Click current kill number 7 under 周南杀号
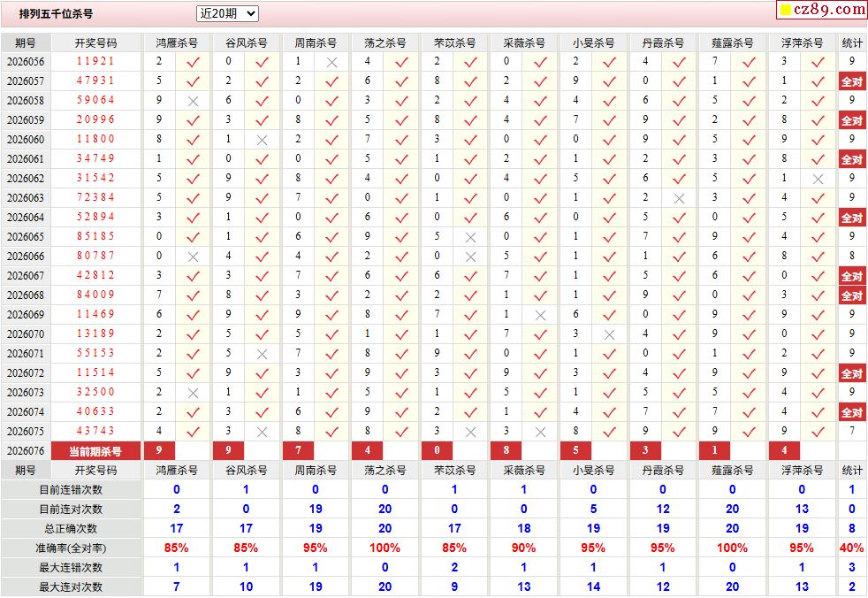The height and width of the screenshot is (598, 868). pos(299,450)
